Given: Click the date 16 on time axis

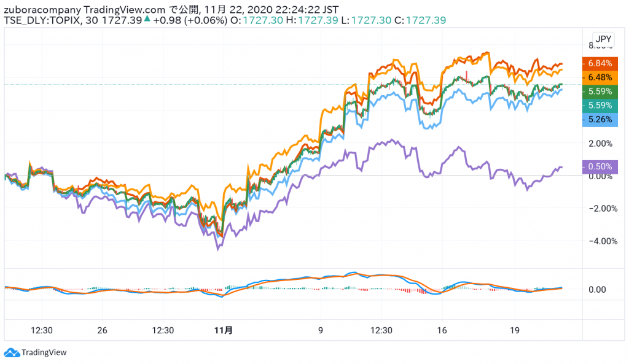Looking at the screenshot, I should pyautogui.click(x=442, y=330).
